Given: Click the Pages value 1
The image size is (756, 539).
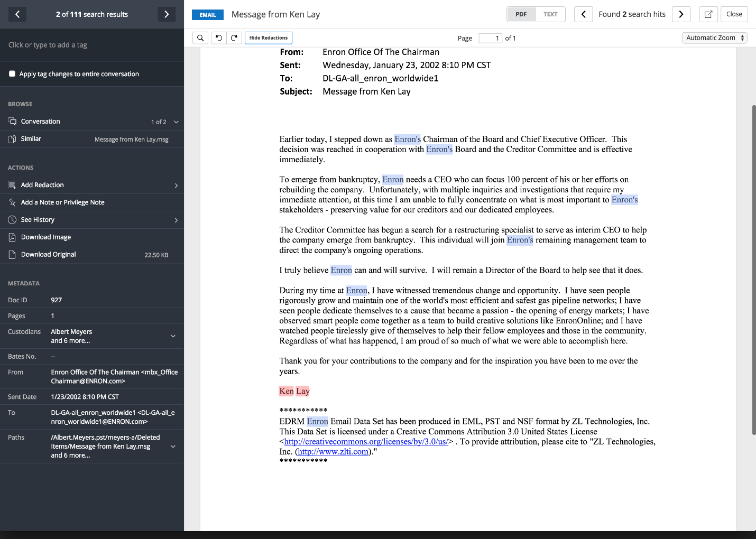Looking at the screenshot, I should (52, 316).
